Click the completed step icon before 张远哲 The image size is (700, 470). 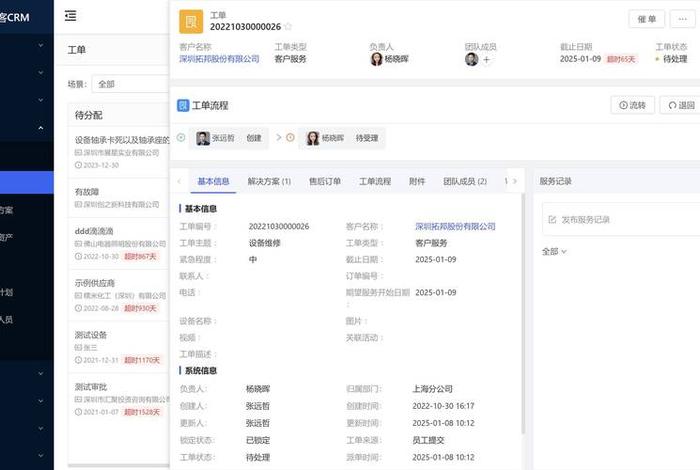tap(181, 137)
